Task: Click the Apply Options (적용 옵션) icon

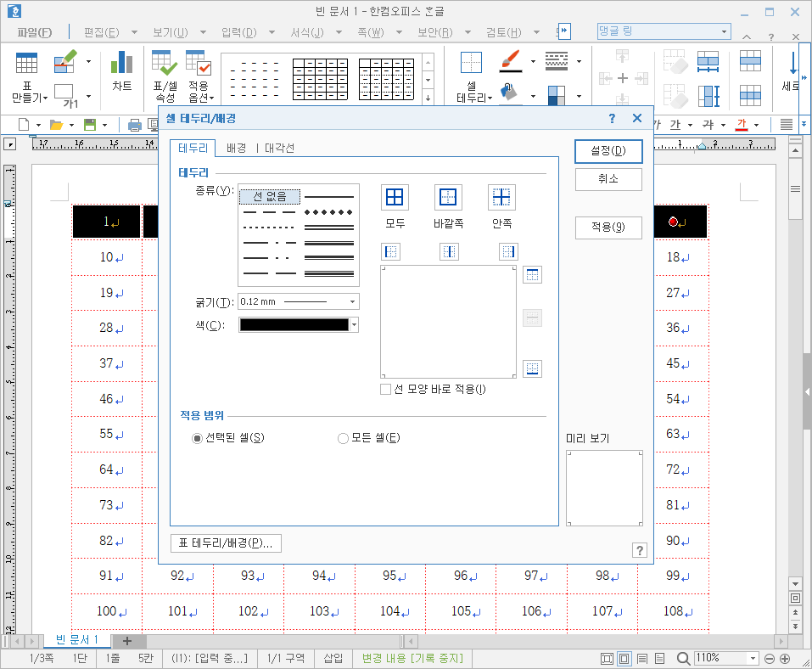Action: pos(199,63)
